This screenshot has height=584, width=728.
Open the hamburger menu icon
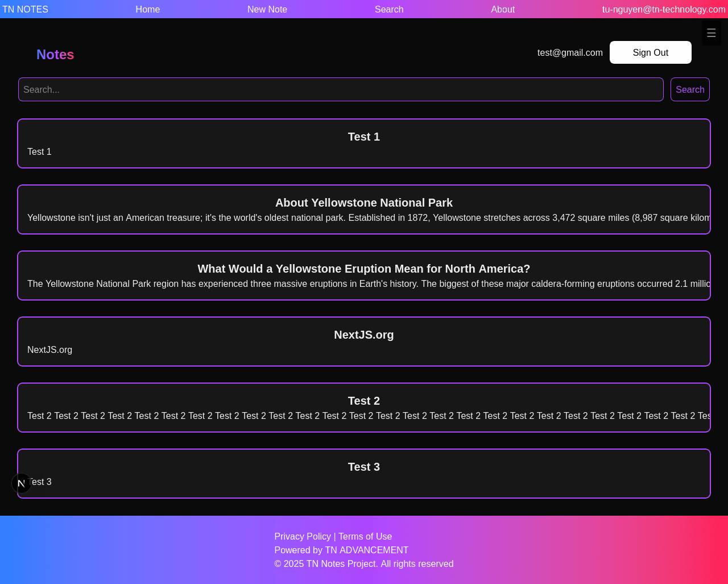(711, 34)
